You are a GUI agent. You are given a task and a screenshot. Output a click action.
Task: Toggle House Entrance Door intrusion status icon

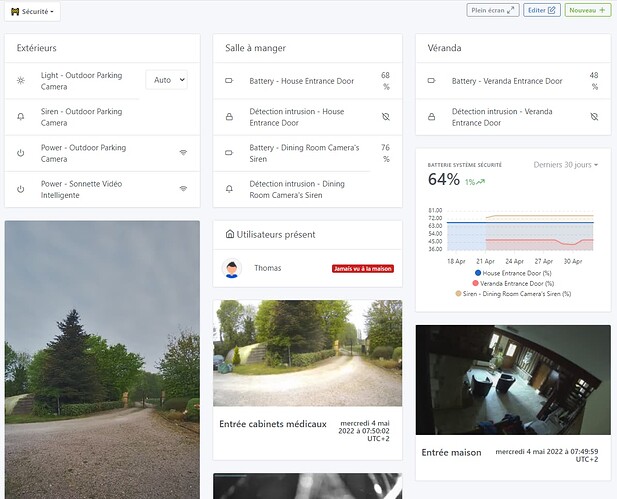pos(385,117)
